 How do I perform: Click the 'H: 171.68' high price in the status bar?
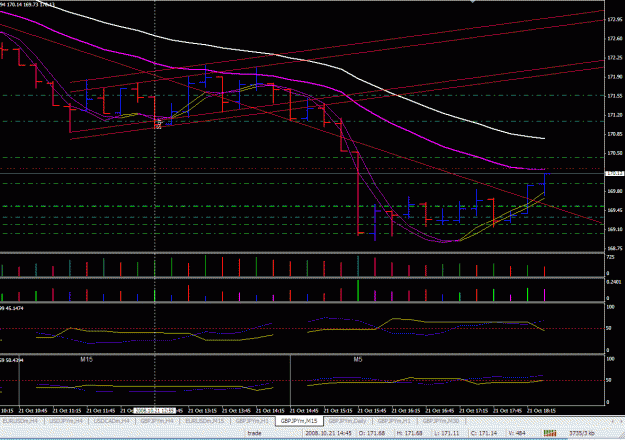pos(409,433)
